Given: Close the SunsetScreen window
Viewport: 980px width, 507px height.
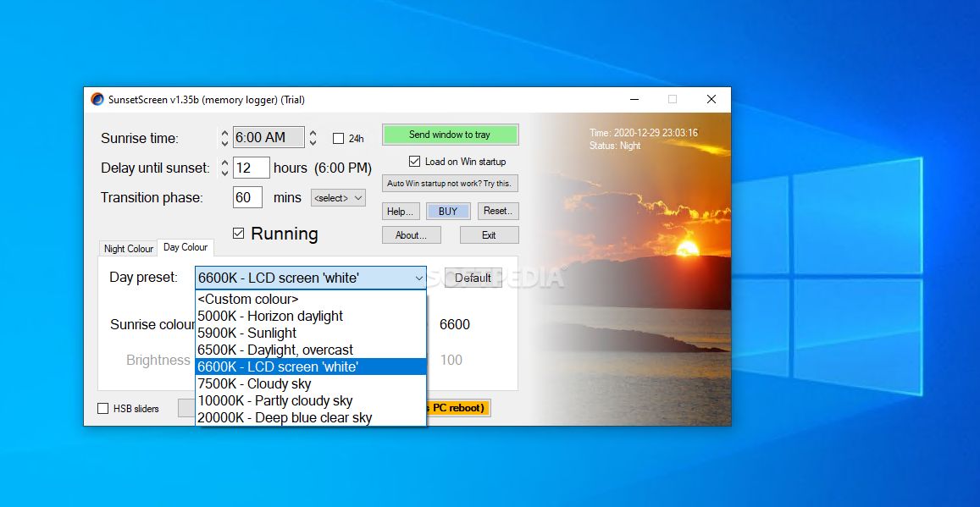Looking at the screenshot, I should (711, 99).
